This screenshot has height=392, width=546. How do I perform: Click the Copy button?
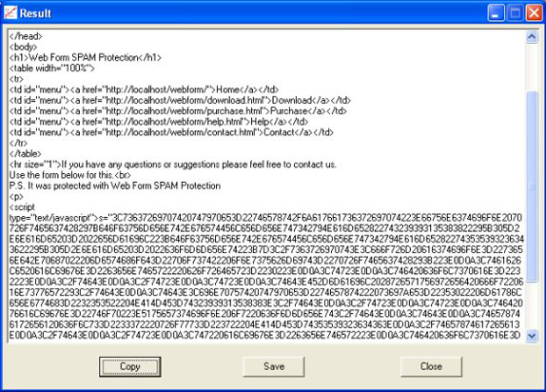pyautogui.click(x=130, y=366)
